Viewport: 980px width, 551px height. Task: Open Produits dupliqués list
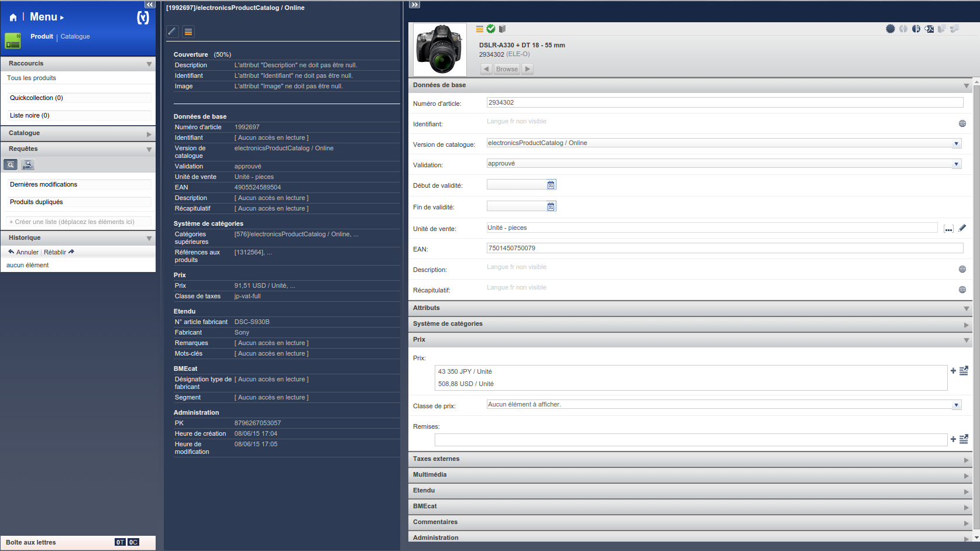point(78,202)
